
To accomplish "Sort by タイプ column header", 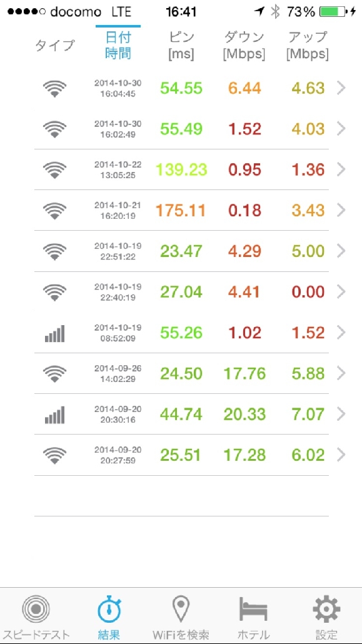I will pyautogui.click(x=55, y=45).
